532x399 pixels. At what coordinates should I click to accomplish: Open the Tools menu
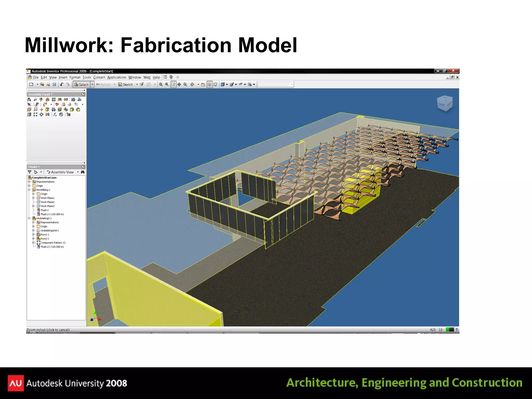[87, 77]
